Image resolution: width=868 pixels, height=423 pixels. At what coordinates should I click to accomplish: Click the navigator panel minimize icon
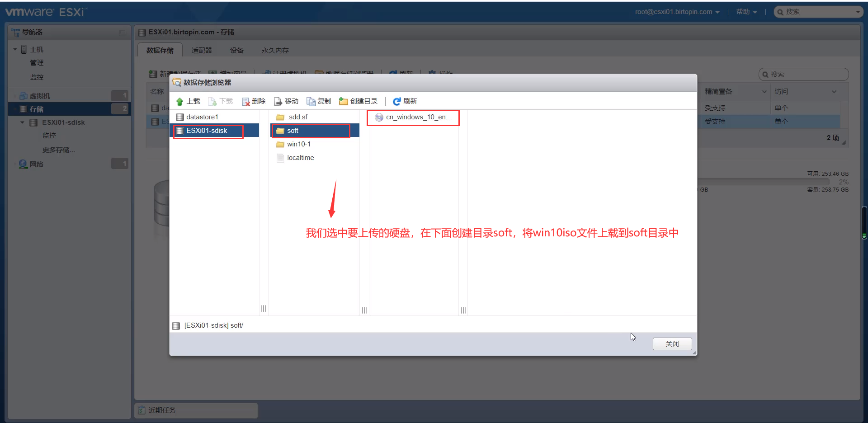[x=122, y=33]
